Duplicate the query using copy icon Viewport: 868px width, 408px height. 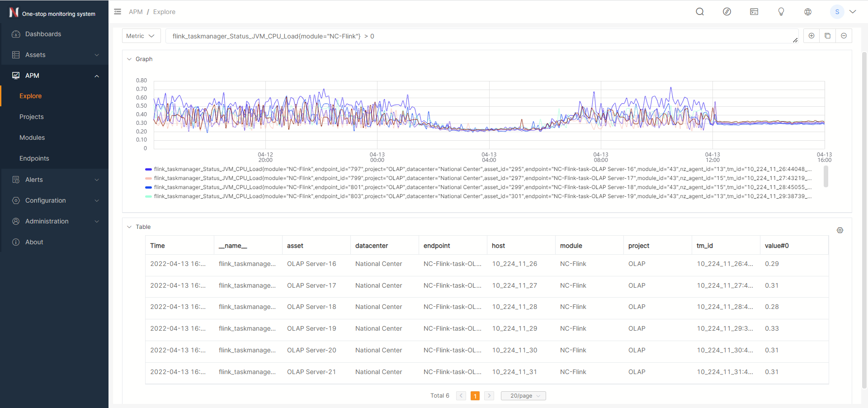(x=827, y=36)
